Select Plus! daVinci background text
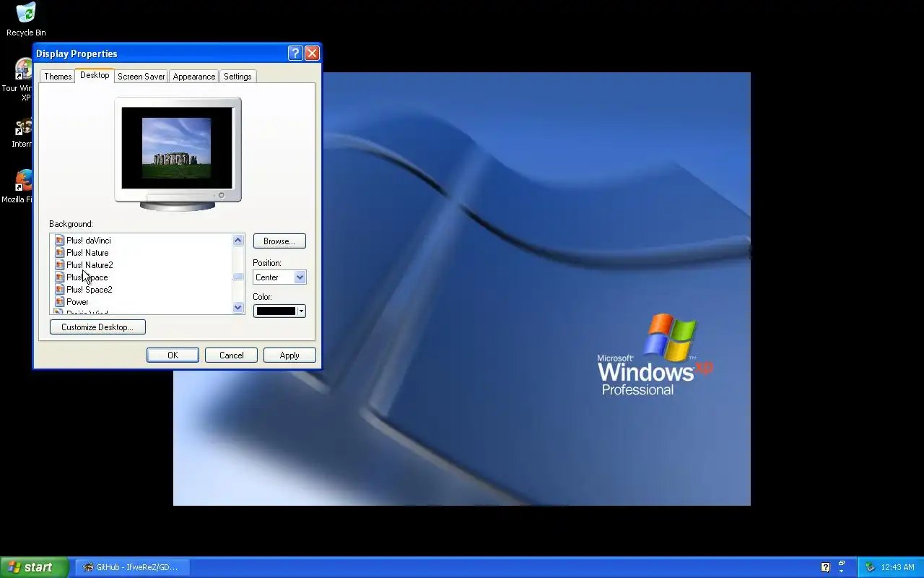 point(89,241)
